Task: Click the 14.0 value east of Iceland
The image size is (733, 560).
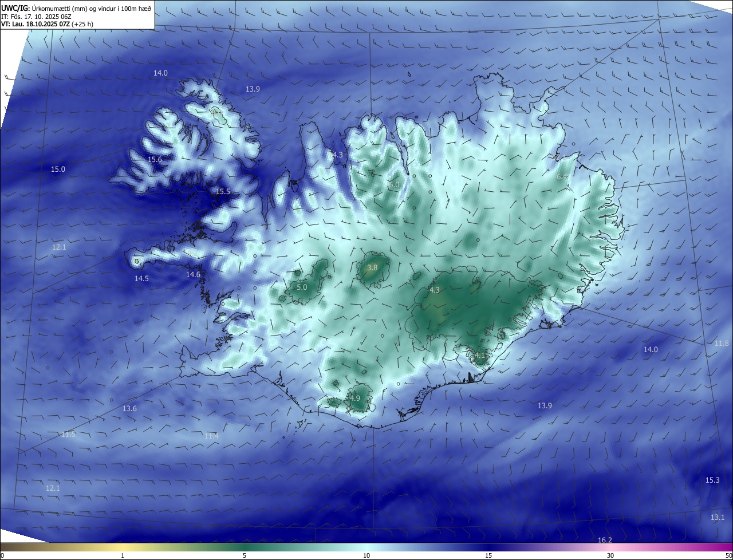Action: (x=651, y=349)
